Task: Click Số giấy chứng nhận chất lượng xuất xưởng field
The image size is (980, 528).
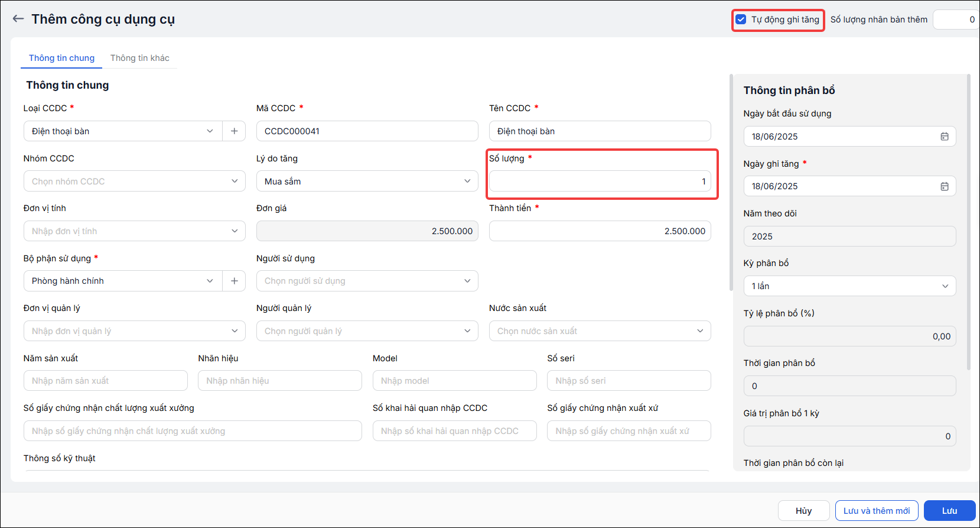Action: point(193,431)
